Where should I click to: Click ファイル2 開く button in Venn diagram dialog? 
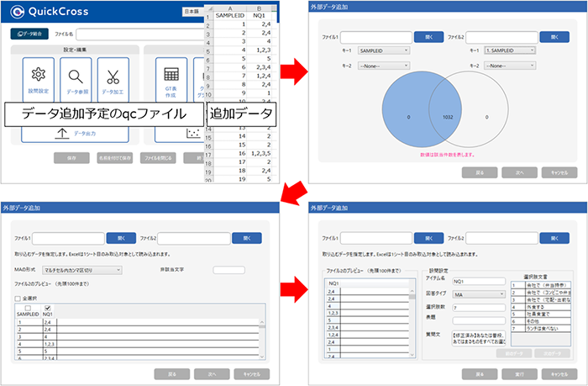[554, 37]
